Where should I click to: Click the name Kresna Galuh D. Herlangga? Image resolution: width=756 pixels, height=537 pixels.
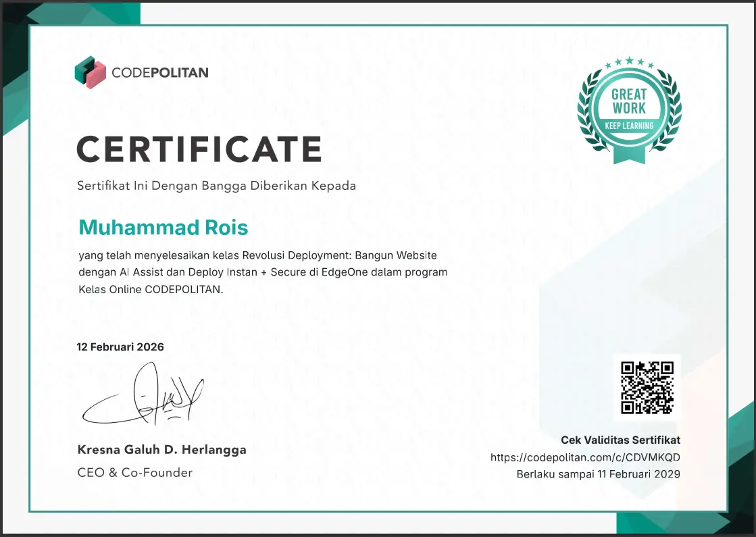pos(162,450)
